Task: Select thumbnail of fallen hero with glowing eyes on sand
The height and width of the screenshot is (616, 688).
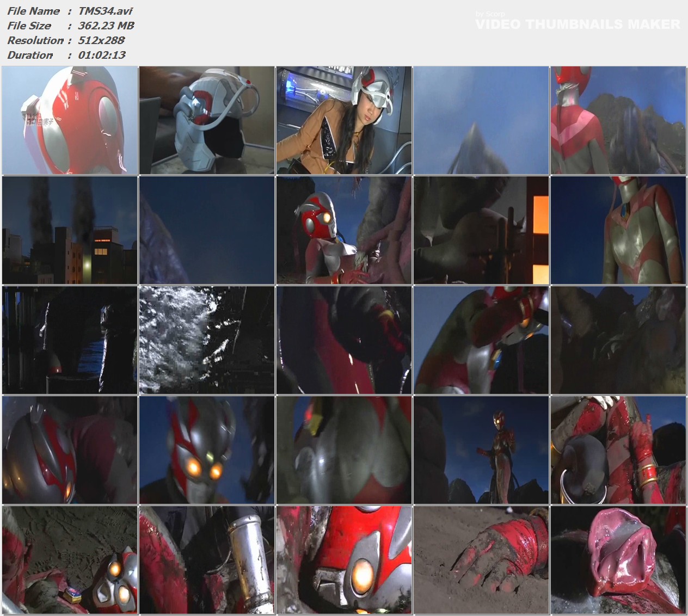Action: coord(70,560)
